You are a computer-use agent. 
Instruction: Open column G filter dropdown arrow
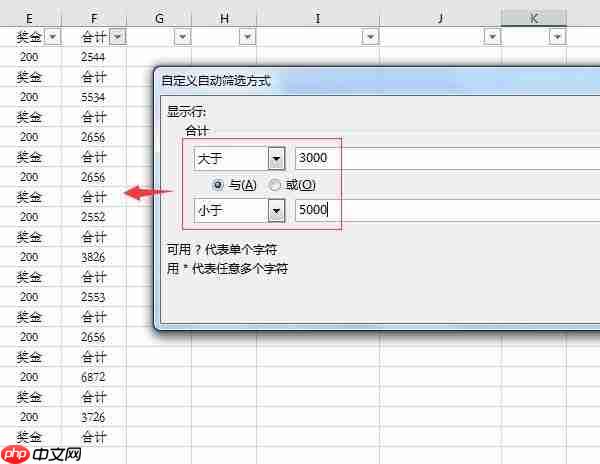tap(183, 37)
